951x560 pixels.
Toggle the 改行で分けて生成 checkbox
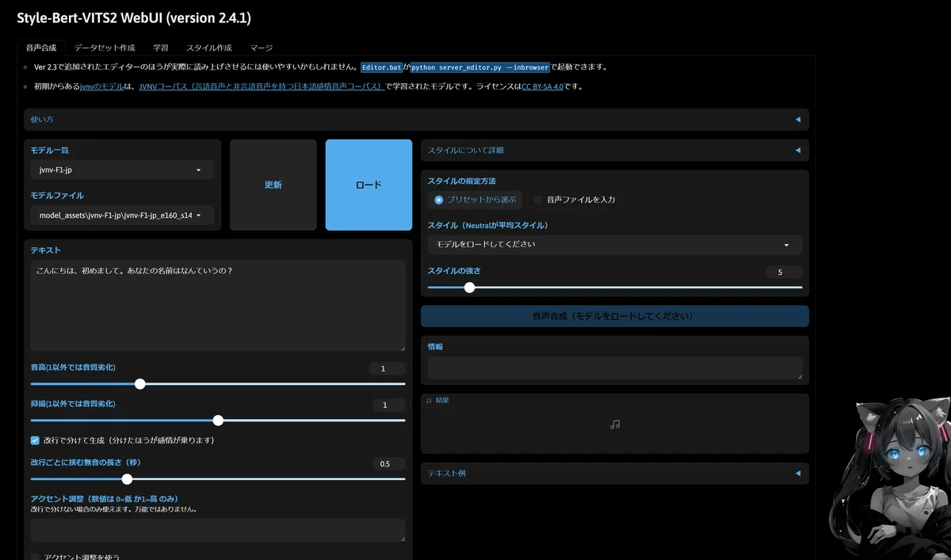pos(35,440)
